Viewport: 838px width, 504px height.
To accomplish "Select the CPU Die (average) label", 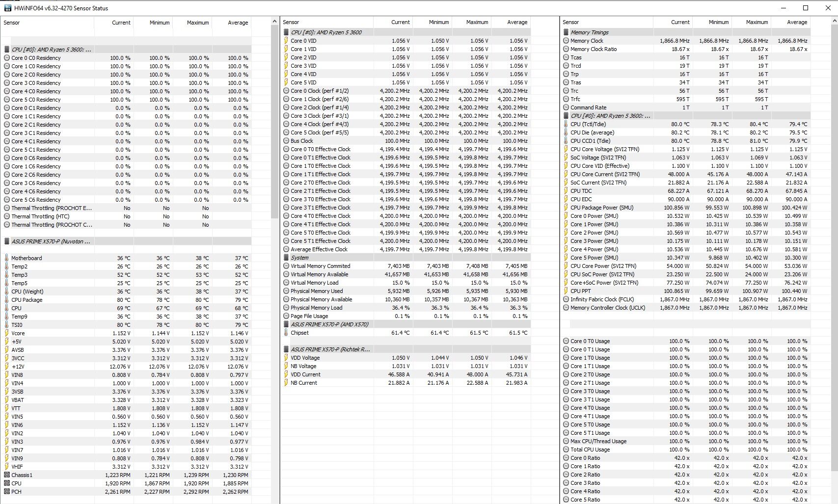I will click(x=592, y=133).
